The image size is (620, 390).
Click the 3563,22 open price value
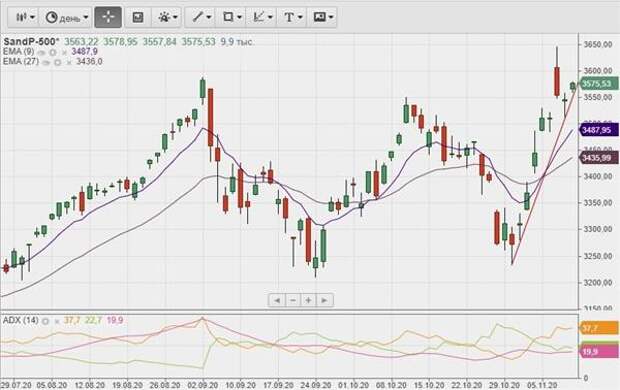click(81, 42)
